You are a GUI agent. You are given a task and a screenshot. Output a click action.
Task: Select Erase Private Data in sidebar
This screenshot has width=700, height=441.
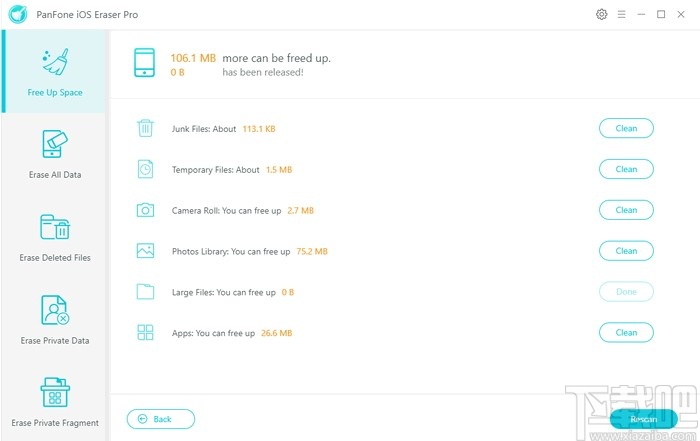pos(55,320)
